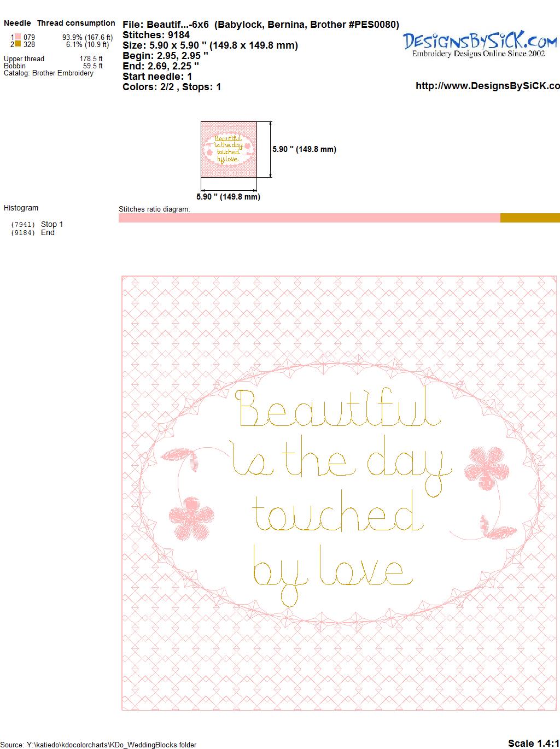Click the Catalog: Brother Embroidery text
560x749 pixels.
point(49,73)
